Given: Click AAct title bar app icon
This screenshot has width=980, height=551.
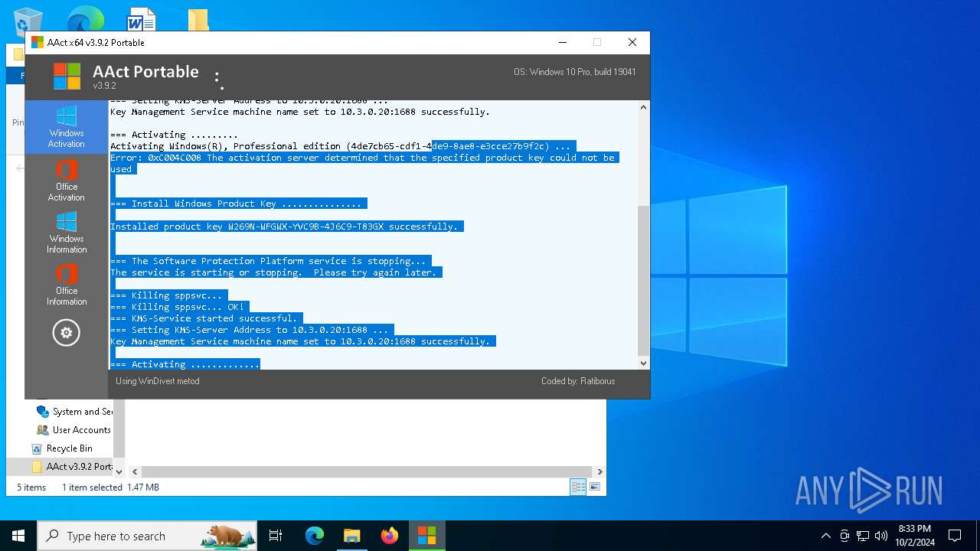Looking at the screenshot, I should [x=37, y=43].
